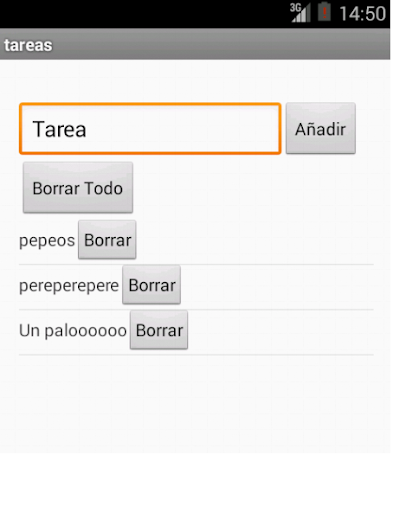Click the low battery warning icon

click(324, 12)
